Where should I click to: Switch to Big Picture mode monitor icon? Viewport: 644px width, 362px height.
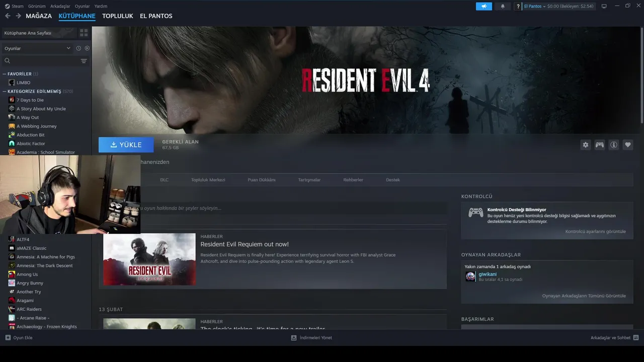(x=604, y=7)
